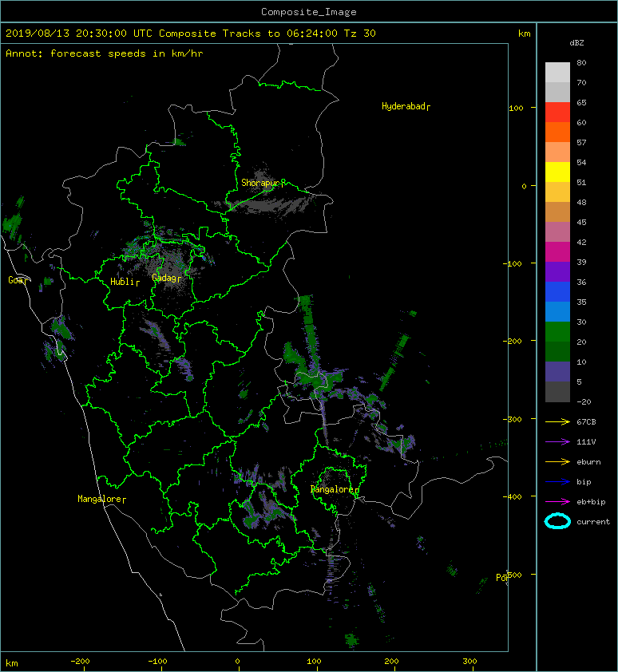Click the 'km' unit label on horizontal axis
618x672 pixels.
click(12, 663)
